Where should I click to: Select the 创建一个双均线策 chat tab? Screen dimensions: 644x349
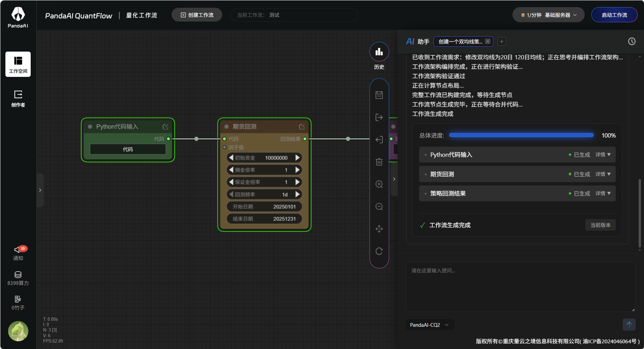[460, 41]
